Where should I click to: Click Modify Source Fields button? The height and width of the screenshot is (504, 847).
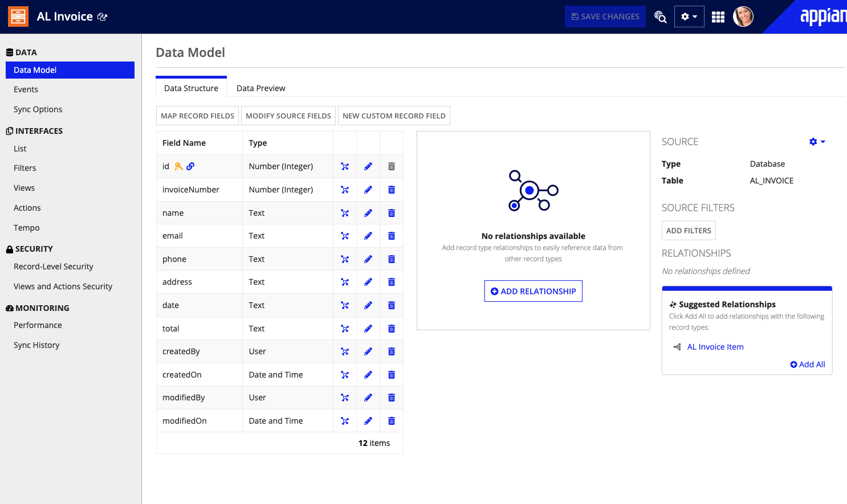288,116
